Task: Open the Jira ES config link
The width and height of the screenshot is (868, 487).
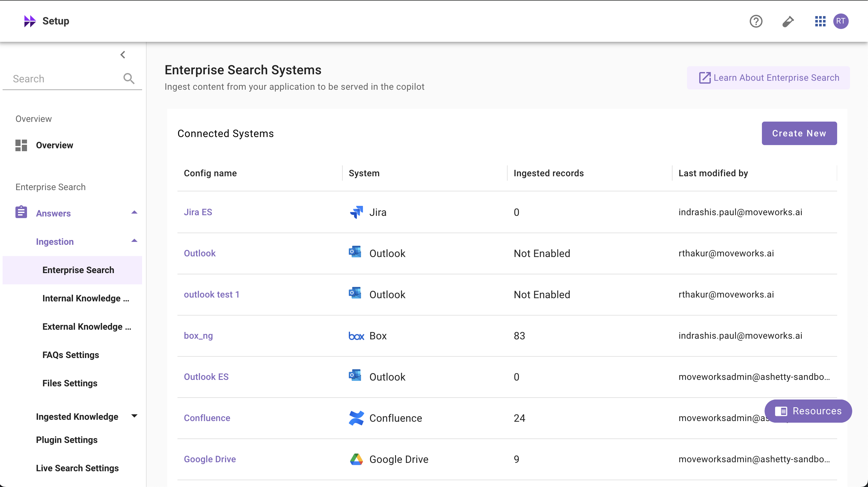Action: [198, 212]
